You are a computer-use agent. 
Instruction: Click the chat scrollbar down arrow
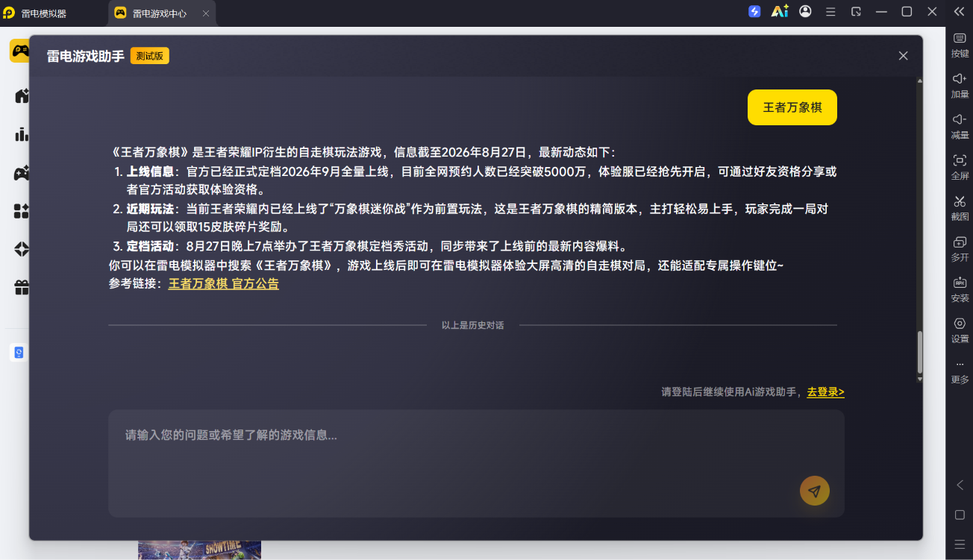(x=919, y=379)
